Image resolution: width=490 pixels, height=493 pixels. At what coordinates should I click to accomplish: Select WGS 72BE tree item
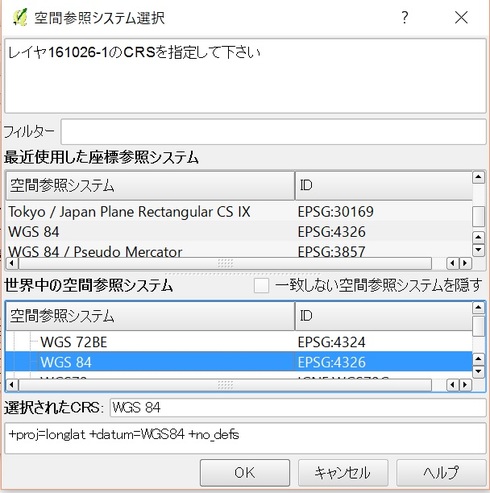[x=73, y=342]
